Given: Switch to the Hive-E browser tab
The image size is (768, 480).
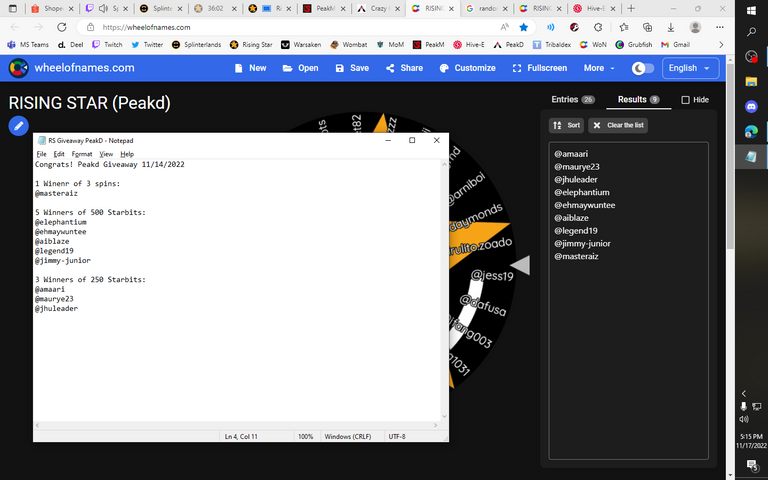Looking at the screenshot, I should click(594, 8).
